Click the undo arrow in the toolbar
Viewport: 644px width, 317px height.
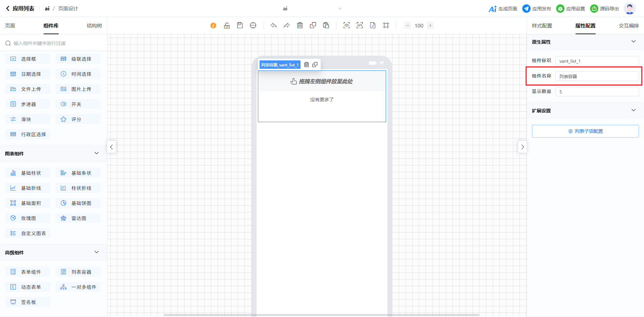point(274,25)
